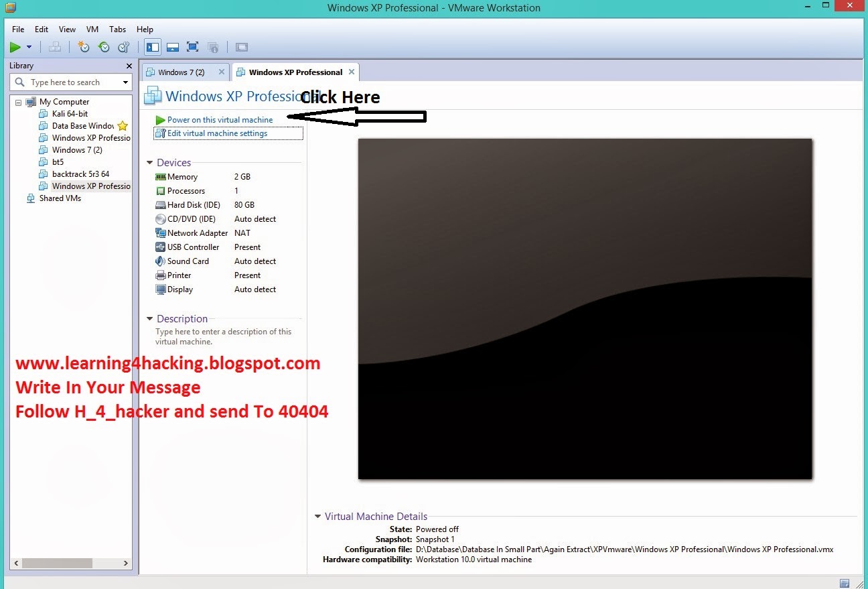Click the console view toolbar icon

242,47
